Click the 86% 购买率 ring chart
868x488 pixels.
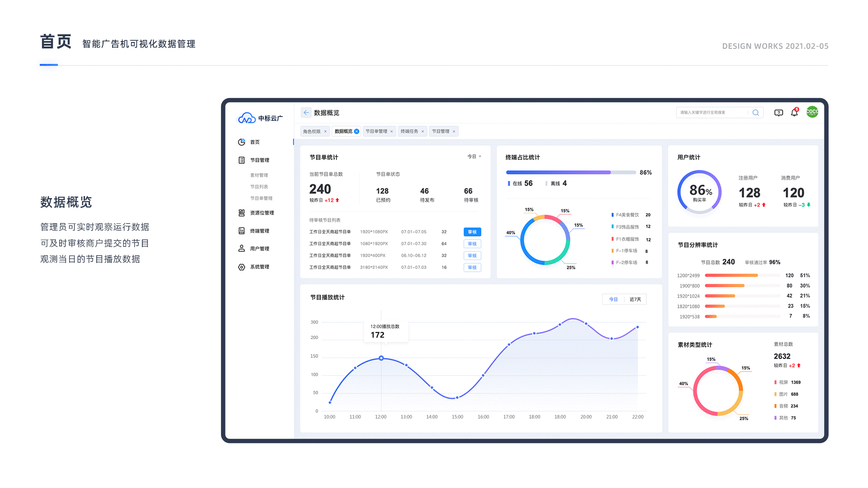tap(699, 192)
